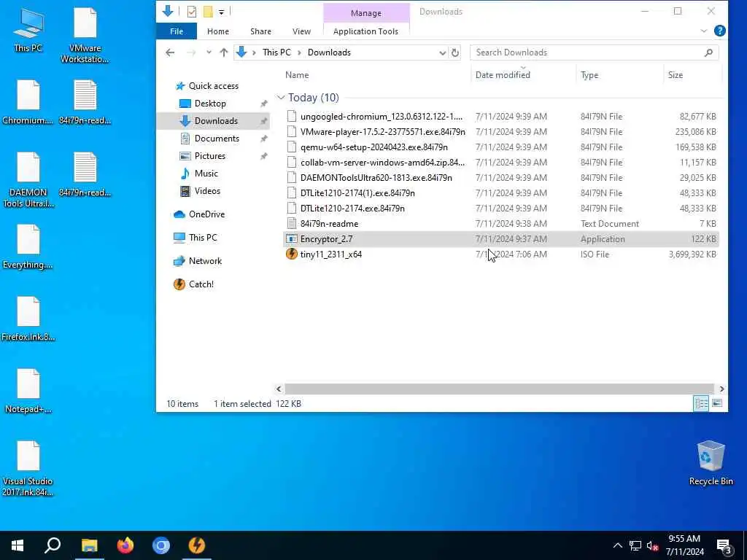This screenshot has width=747, height=560.
Task: Switch to large icons view
Action: 717,403
